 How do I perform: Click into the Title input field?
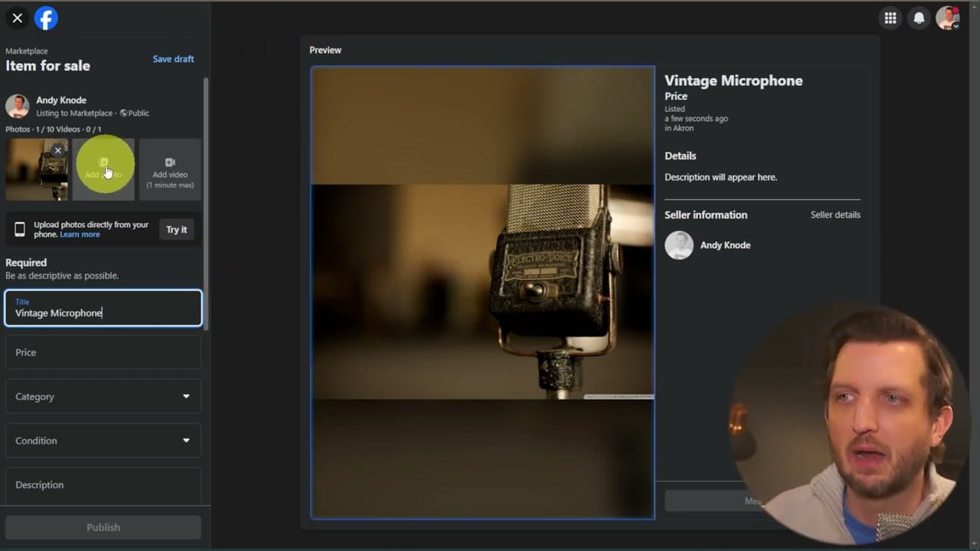103,308
